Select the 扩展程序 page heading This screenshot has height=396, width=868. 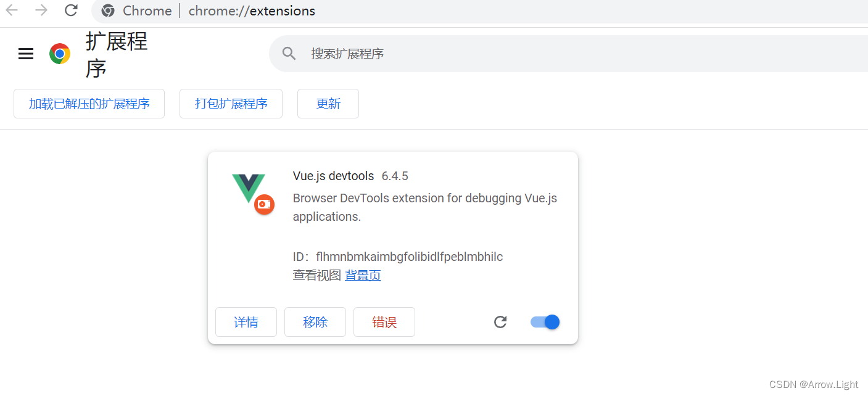pyautogui.click(x=116, y=54)
